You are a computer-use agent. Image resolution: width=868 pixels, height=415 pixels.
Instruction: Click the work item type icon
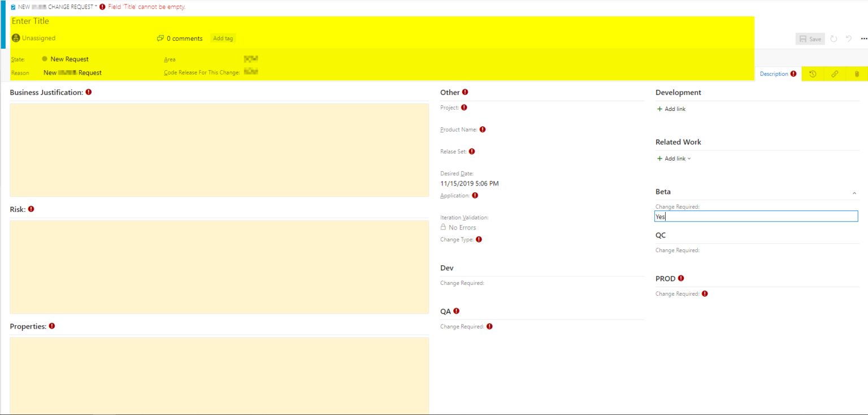(x=13, y=7)
